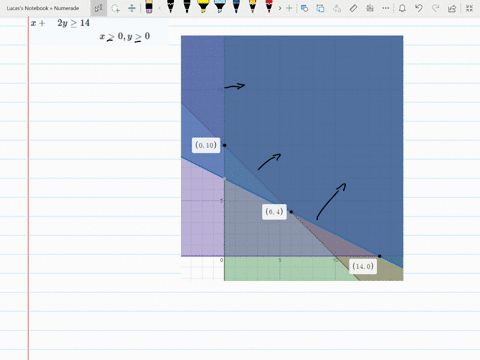Undo the last action
Screen dimensions: 480x360
coord(419,8)
